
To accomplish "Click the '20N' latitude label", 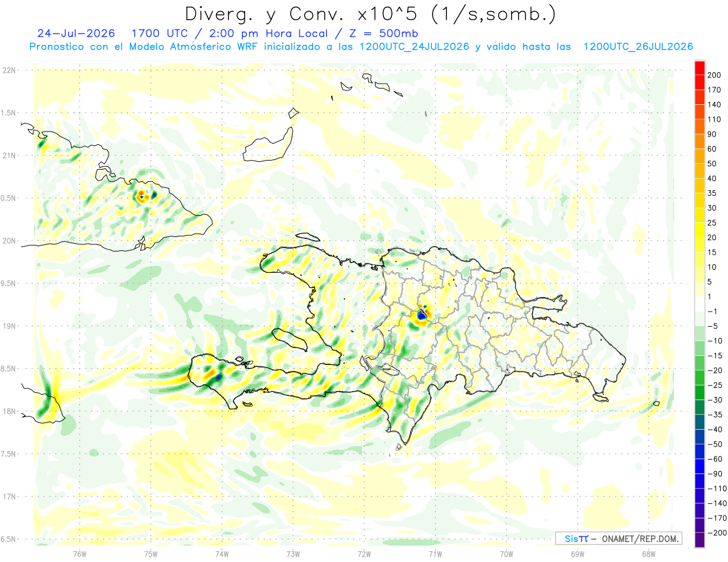I will click(x=9, y=241).
